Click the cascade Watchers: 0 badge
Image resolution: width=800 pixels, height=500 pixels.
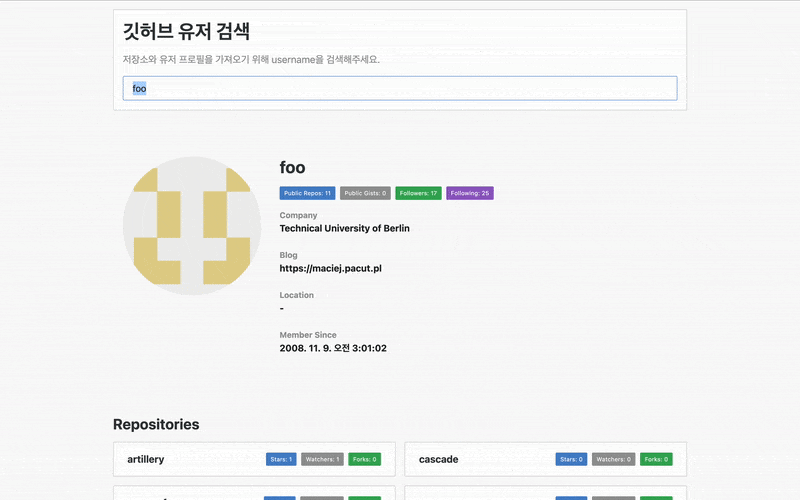614,459
